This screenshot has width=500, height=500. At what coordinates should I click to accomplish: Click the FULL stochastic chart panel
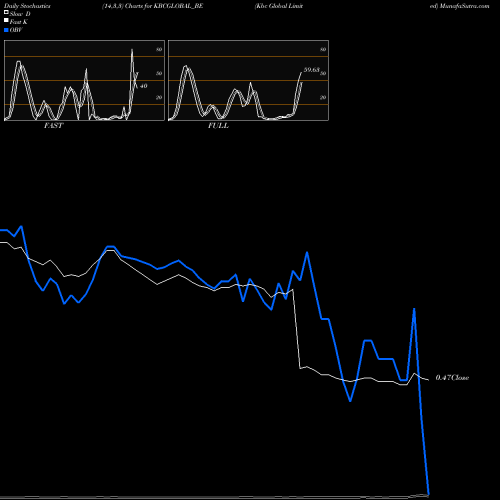pos(248,80)
